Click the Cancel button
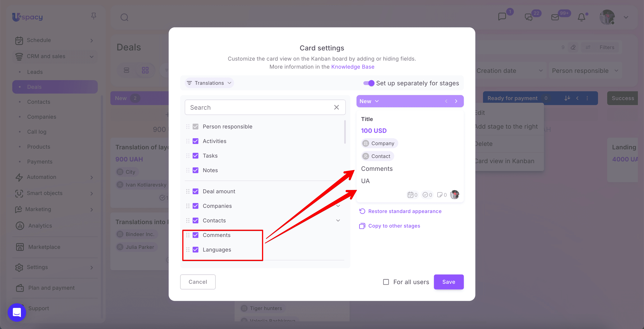The height and width of the screenshot is (329, 644). [x=198, y=282]
